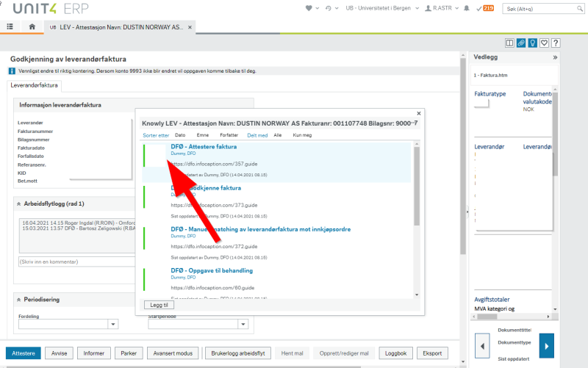Open the Fordeling dropdown arrow
This screenshot has height=368, width=588.
(x=113, y=324)
